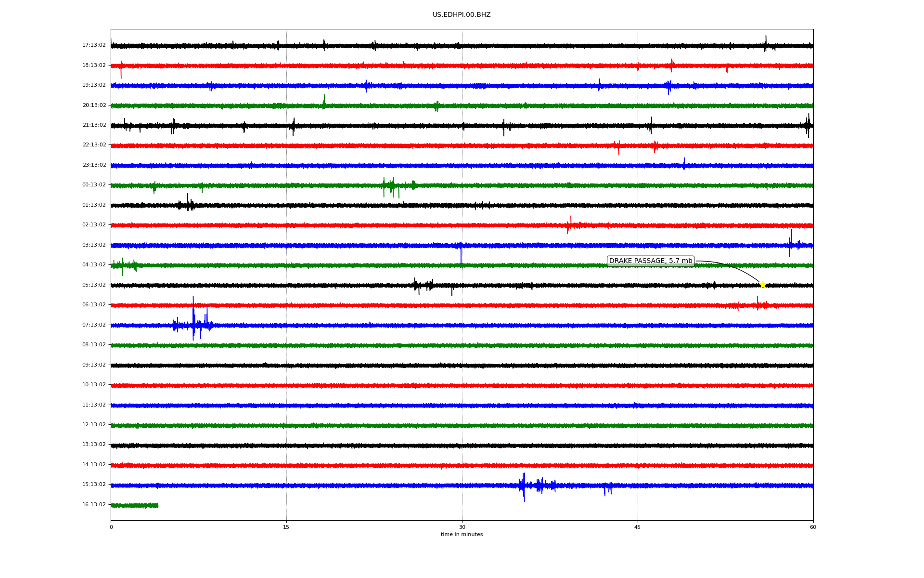Screen dimensions: 924x578
Task: Click the 19:13:02 time label
Action: pos(94,85)
